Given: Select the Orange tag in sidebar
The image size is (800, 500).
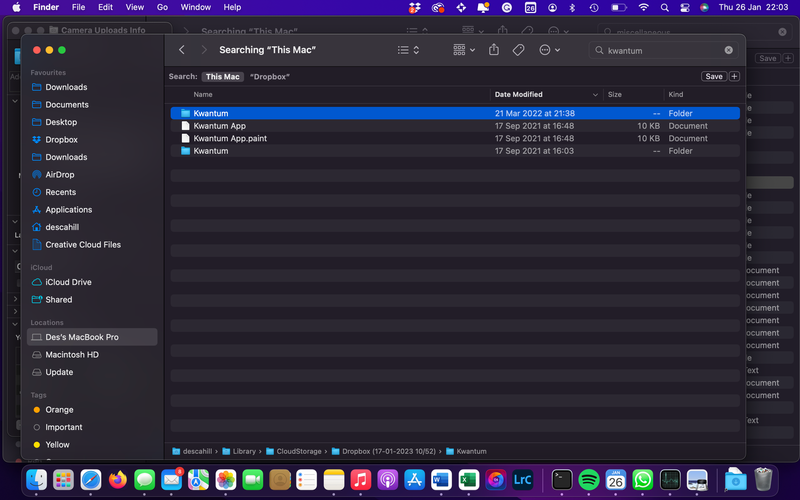Looking at the screenshot, I should pos(59,409).
